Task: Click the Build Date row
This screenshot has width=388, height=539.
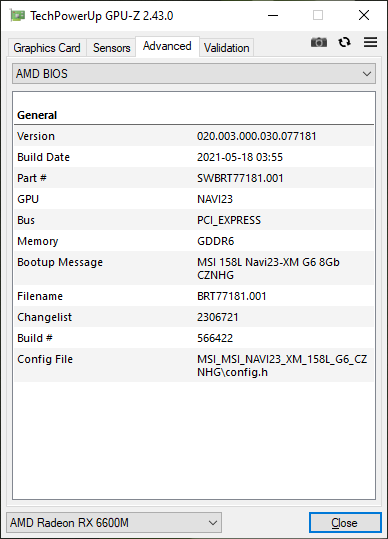Action: (x=194, y=157)
